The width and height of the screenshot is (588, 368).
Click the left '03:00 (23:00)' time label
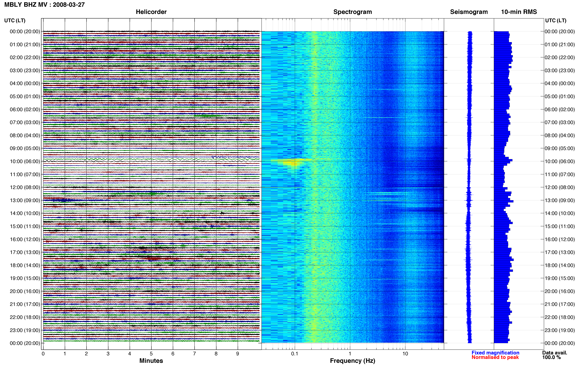tap(25, 71)
